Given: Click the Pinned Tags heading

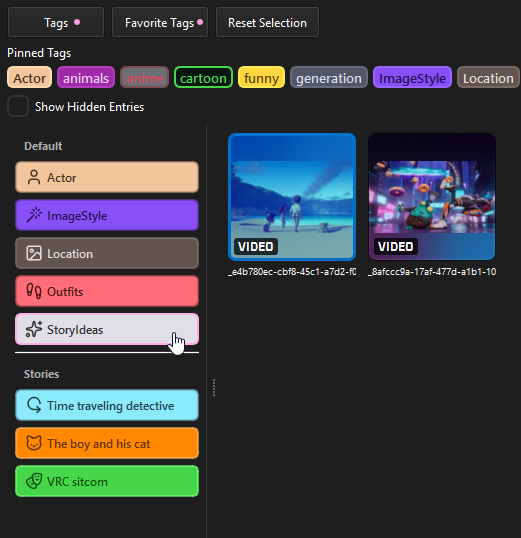Looking at the screenshot, I should [39, 53].
